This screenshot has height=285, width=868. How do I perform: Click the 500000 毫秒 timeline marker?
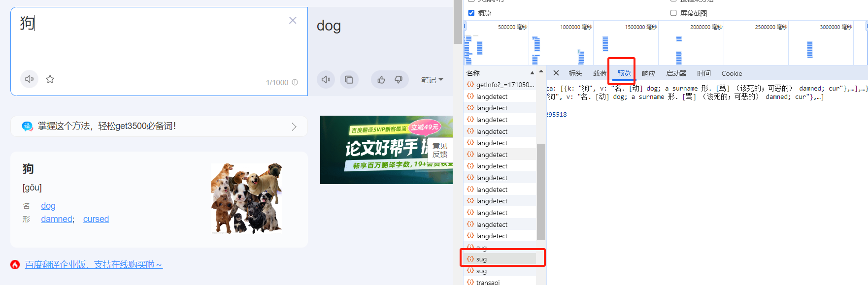[512, 27]
